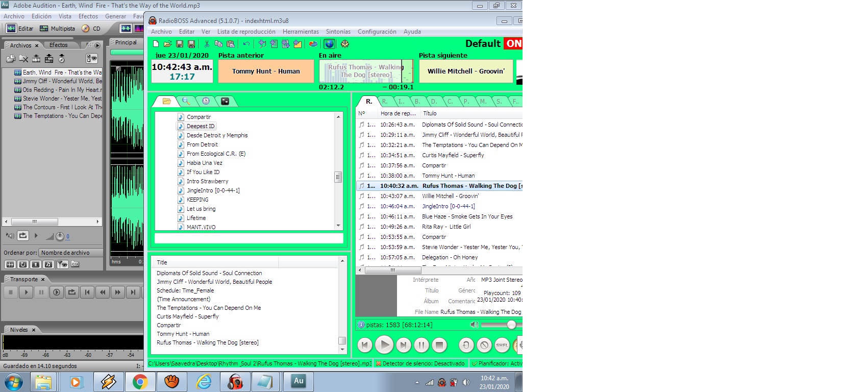Click the Pista siguiente Willie Mitchell box
Image resolution: width=868 pixels, height=392 pixels.
coord(466,71)
